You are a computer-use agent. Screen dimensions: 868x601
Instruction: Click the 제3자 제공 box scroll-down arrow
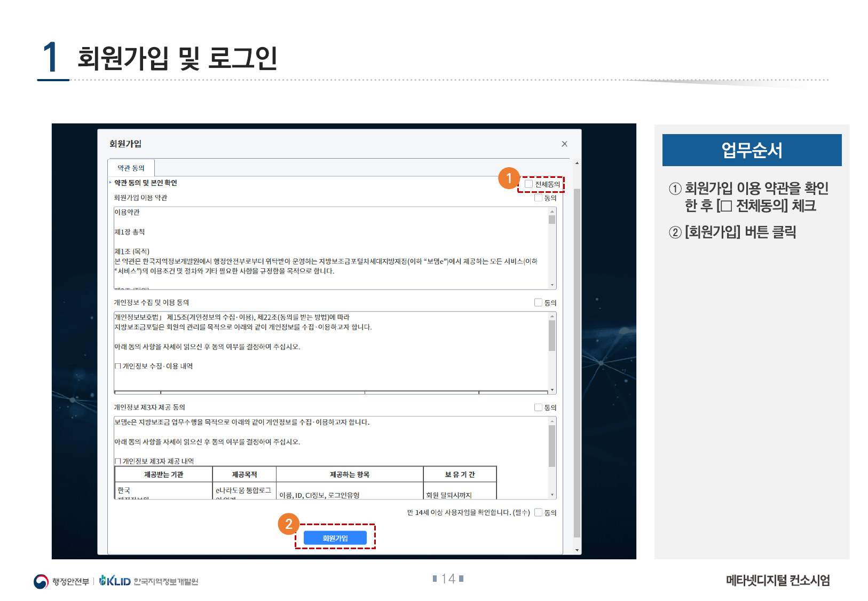coord(552,495)
